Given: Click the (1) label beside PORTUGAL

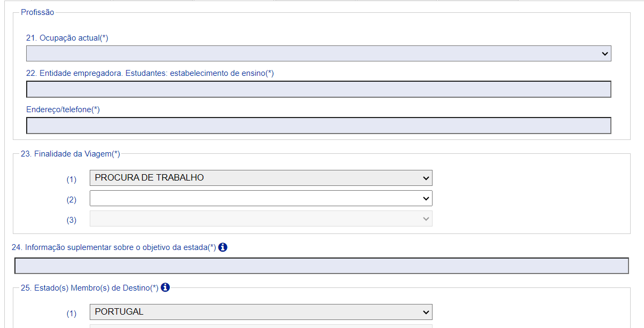Looking at the screenshot, I should (72, 314).
